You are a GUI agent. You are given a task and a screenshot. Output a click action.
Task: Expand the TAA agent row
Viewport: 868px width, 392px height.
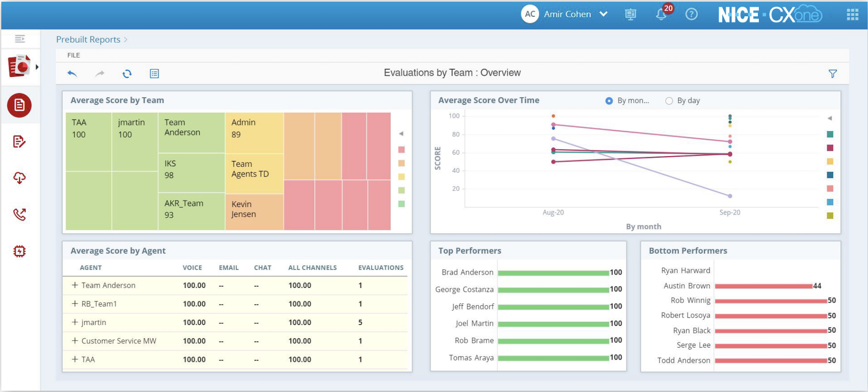pyautogui.click(x=75, y=359)
